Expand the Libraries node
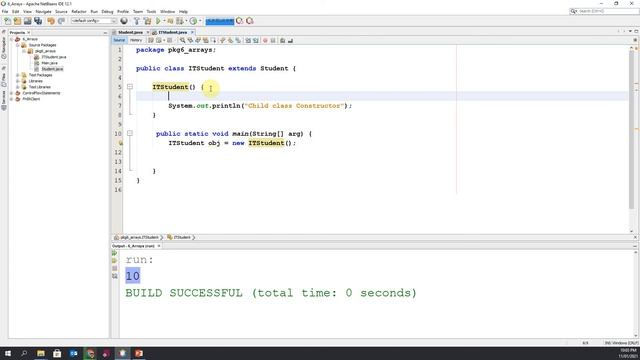Viewport: 640px width, 360px height. [18, 81]
